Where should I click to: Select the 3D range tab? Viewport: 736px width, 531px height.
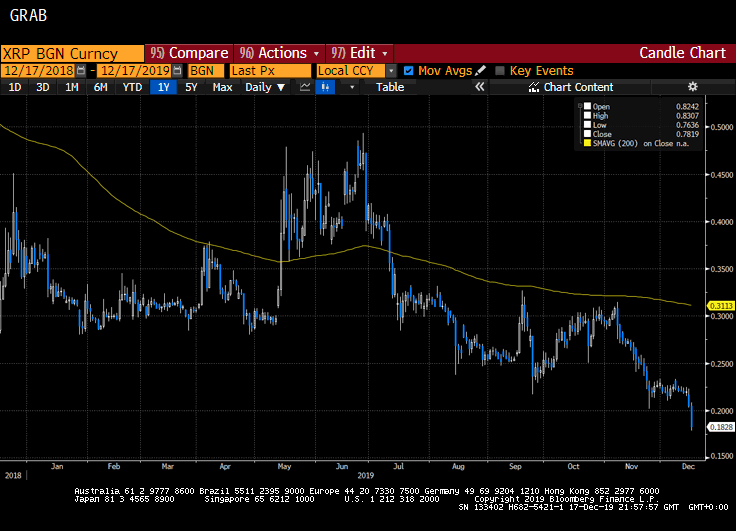tap(43, 87)
